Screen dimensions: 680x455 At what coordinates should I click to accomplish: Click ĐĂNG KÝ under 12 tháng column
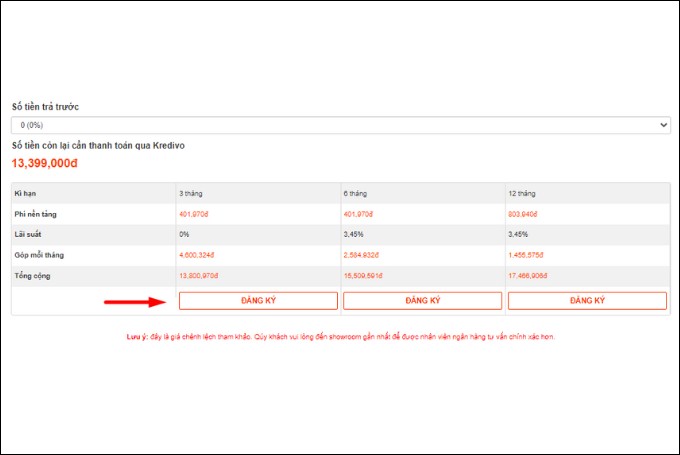click(587, 301)
